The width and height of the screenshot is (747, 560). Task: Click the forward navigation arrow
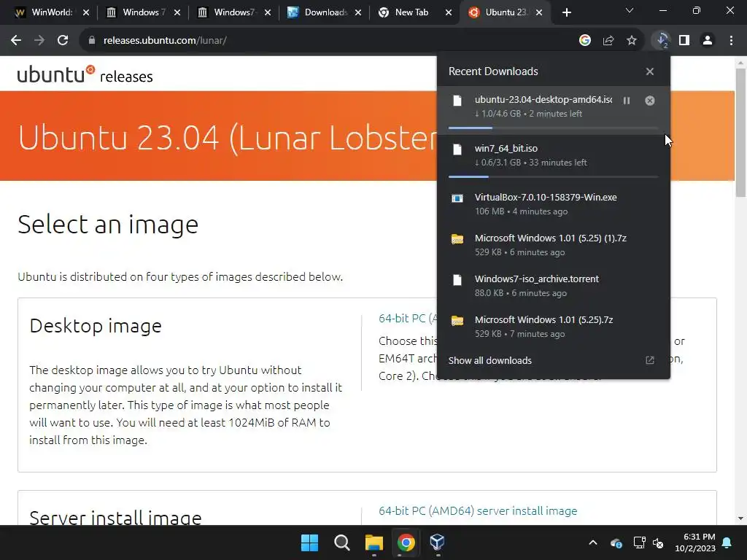39,41
